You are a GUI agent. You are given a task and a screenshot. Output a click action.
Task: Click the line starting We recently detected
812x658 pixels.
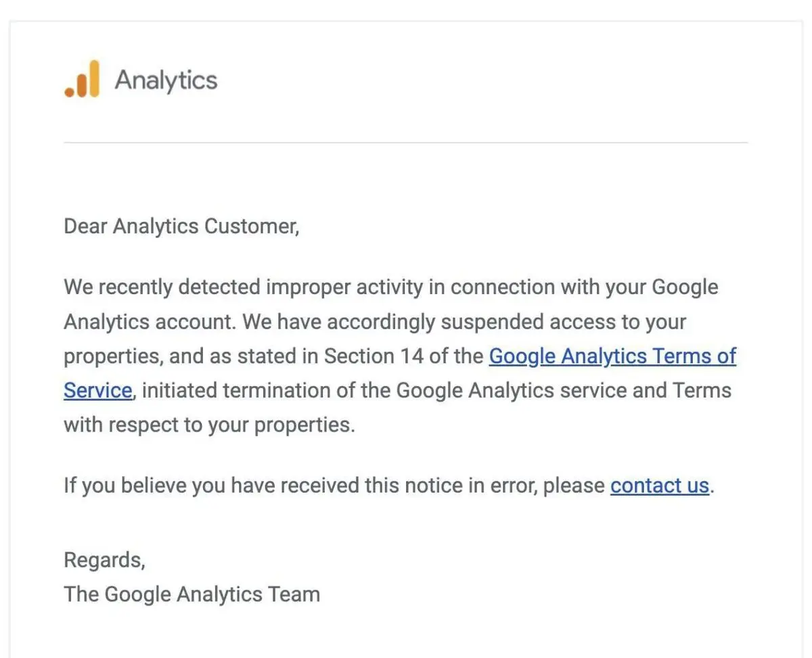point(391,287)
